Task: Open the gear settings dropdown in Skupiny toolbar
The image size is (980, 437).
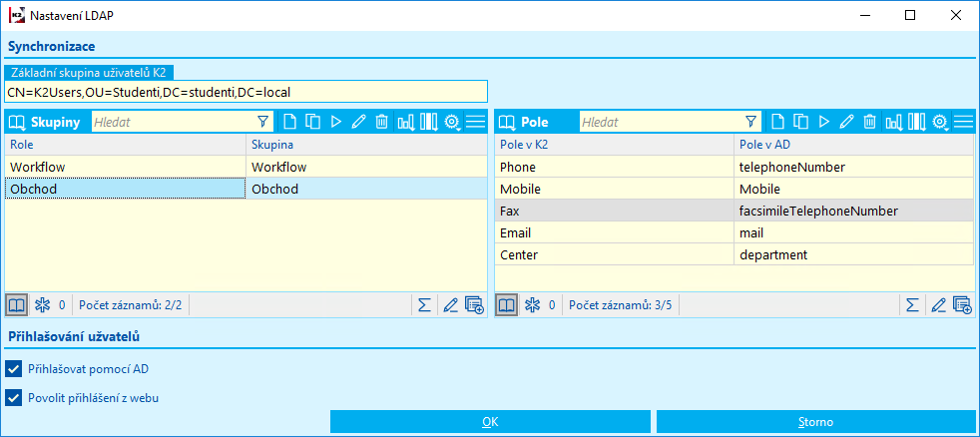Action: (452, 122)
